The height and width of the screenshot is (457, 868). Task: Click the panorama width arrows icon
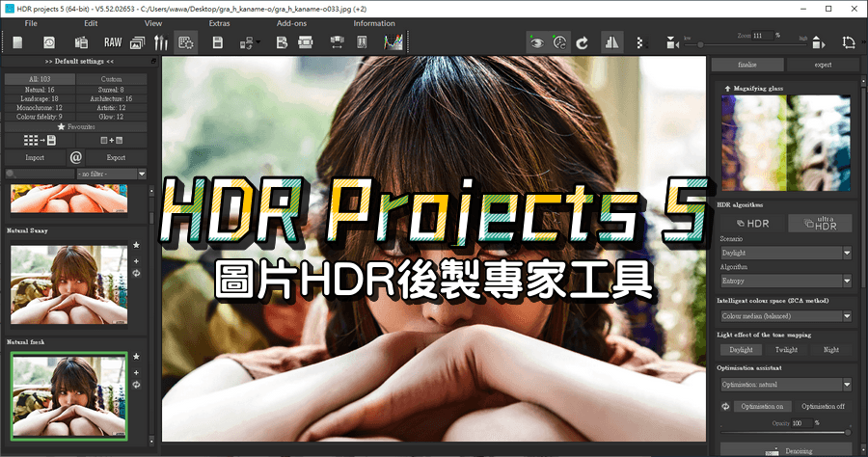click(x=338, y=42)
